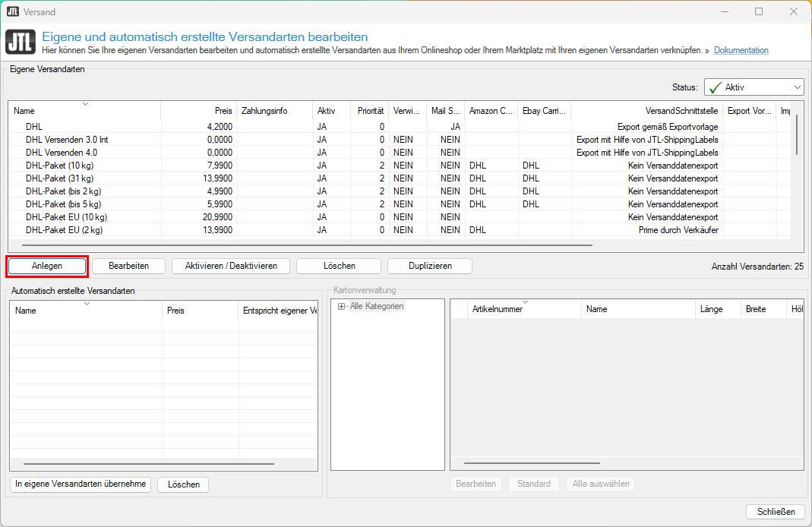Select the DHL Versenden 3.0 Int row
Viewport: 812px width, 527px height.
point(400,140)
